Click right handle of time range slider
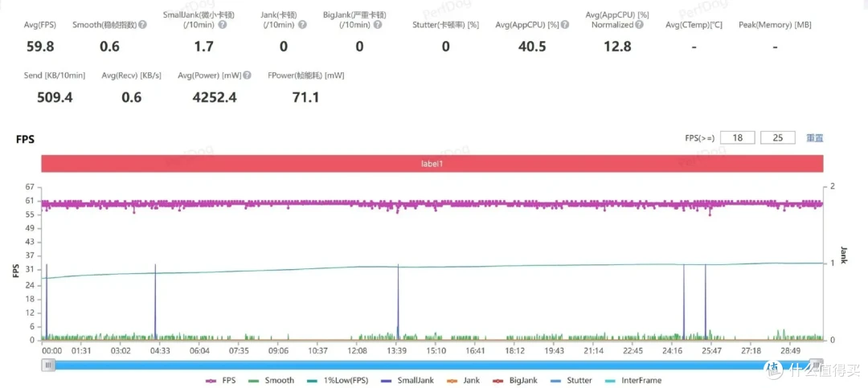Viewport: 868px width, 388px height. [x=816, y=364]
